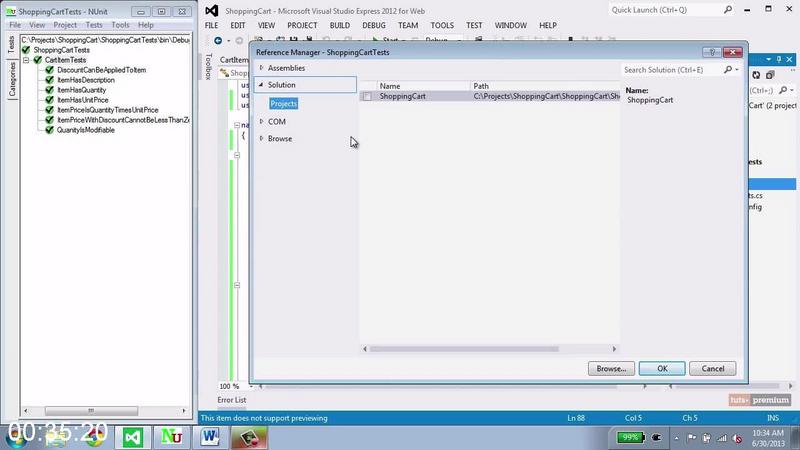Collapse the Solution category

tap(261, 85)
